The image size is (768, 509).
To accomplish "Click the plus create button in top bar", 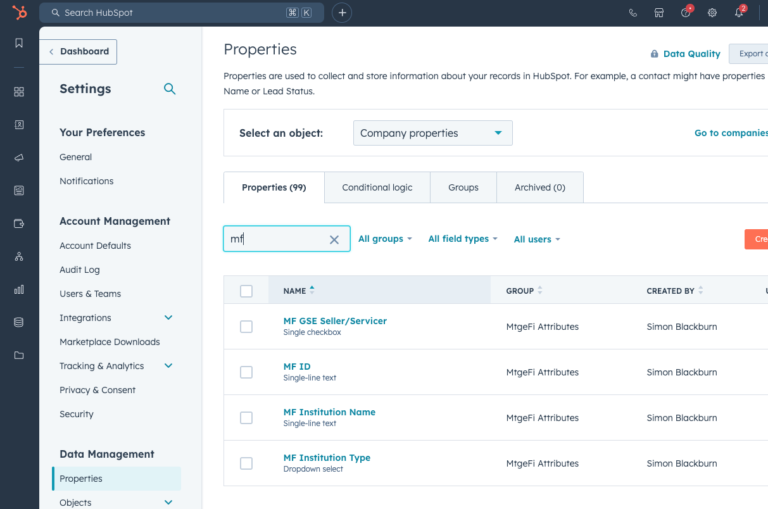I will 342,13.
